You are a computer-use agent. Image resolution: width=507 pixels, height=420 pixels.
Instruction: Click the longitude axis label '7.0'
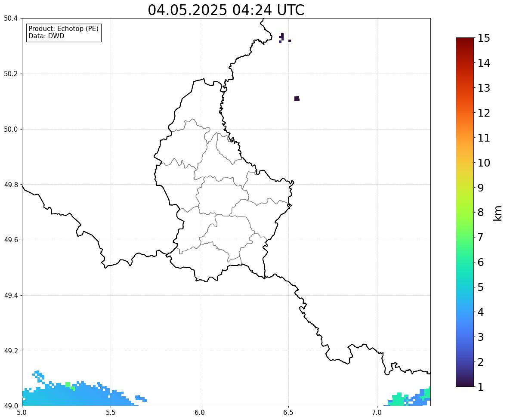pos(377,413)
